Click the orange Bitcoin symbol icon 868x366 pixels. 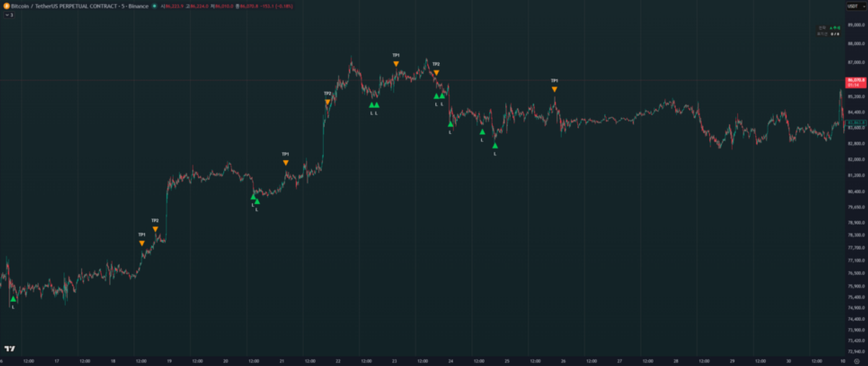point(6,6)
